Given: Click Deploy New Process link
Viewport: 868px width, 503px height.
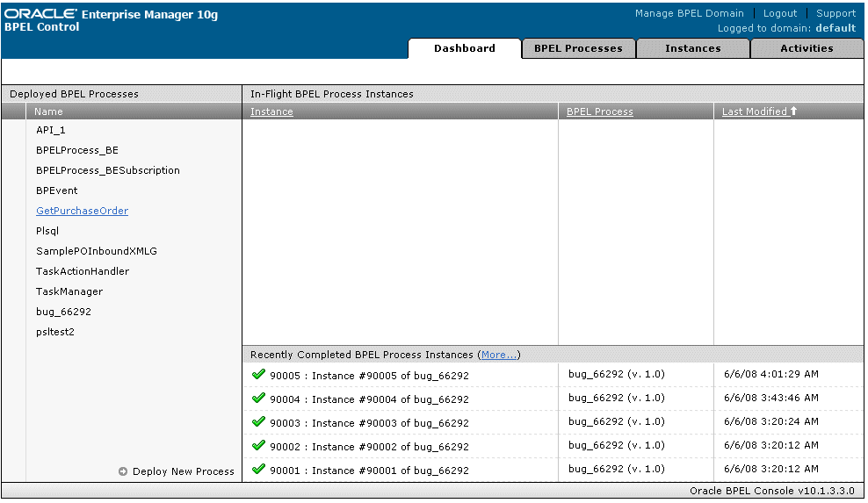Looking at the screenshot, I should tap(184, 471).
